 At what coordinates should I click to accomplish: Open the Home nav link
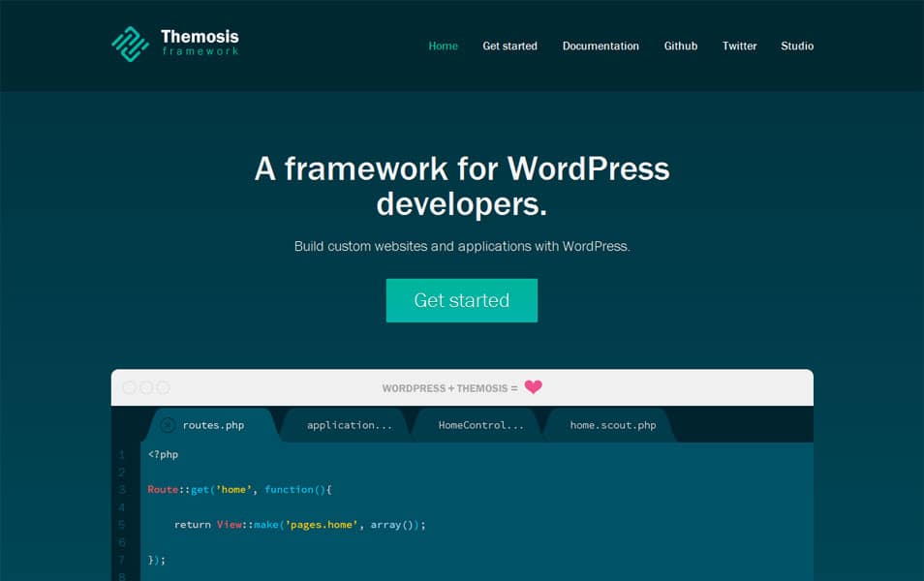pos(444,46)
